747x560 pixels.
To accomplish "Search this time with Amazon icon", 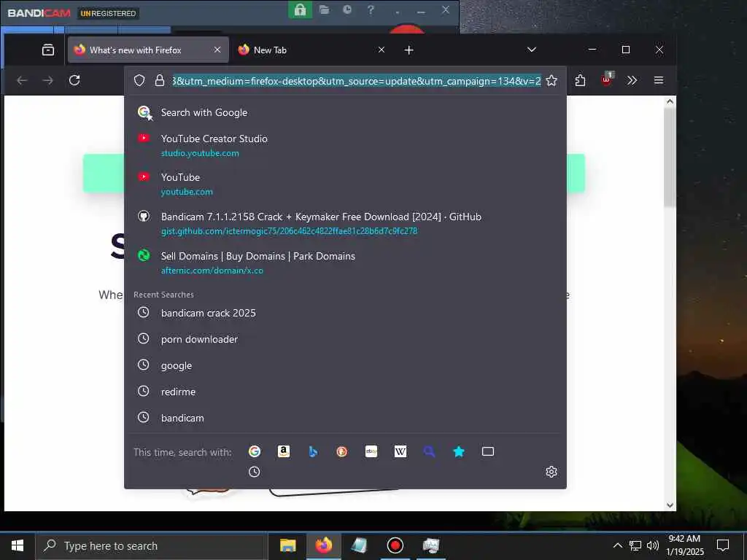I will point(284,451).
